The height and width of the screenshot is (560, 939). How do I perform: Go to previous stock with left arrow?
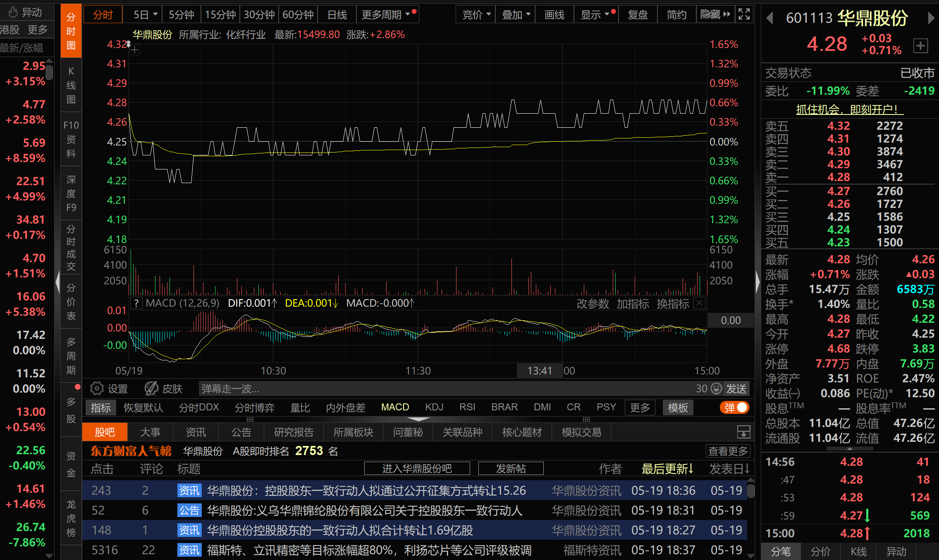(769, 18)
